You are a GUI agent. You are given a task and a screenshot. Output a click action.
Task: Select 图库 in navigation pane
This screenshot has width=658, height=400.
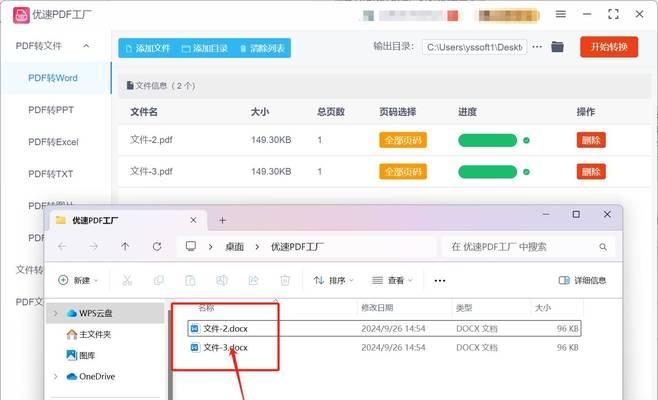click(81, 355)
